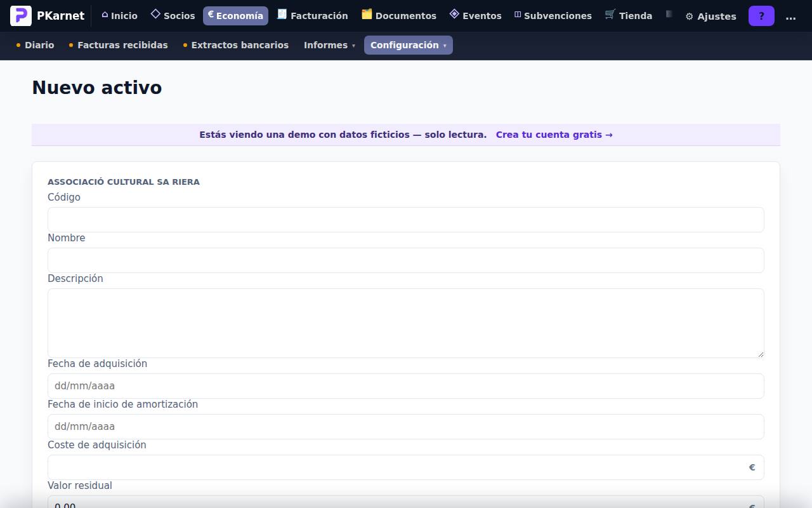This screenshot has height=508, width=812.
Task: Focus the Código input field
Action: coord(406,220)
